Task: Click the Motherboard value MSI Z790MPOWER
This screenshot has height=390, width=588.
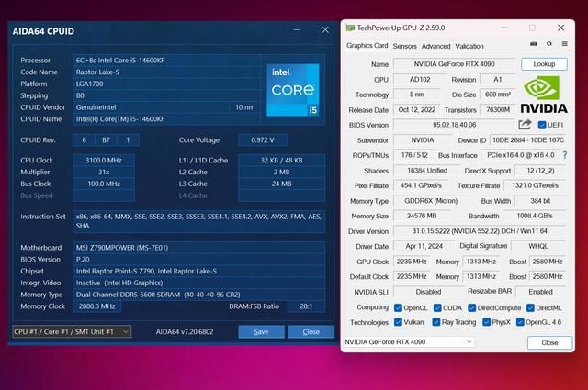Action: tap(198, 248)
